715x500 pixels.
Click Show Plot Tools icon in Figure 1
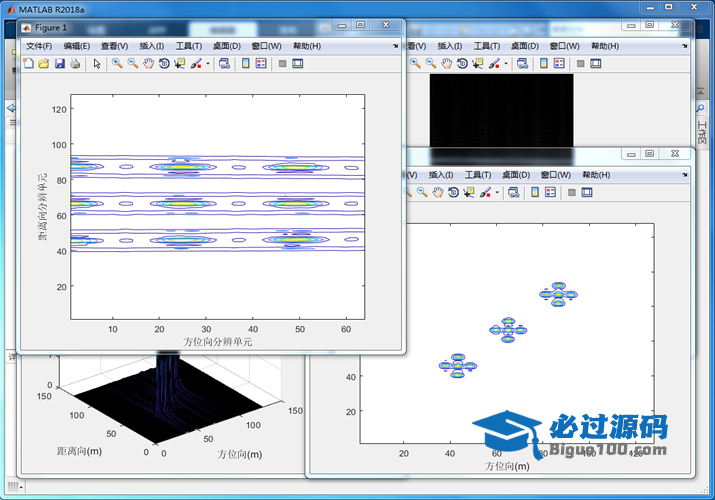297,63
